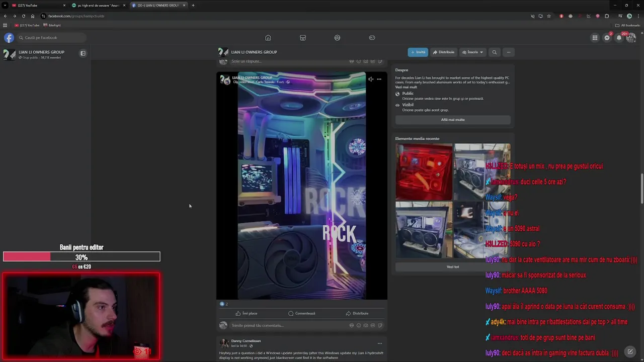Open the YouTube bookmark in bookmarks bar
Image resolution: width=644 pixels, height=362 pixels.
pyautogui.click(x=27, y=25)
